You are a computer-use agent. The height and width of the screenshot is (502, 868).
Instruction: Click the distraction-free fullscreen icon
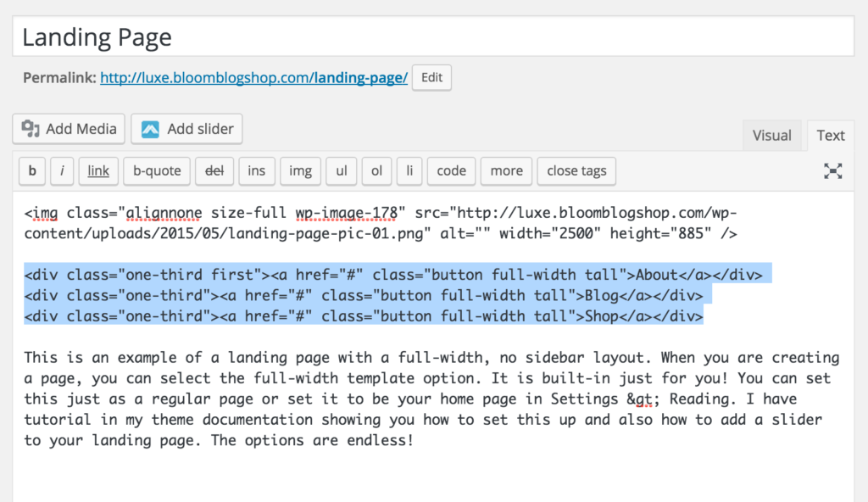(832, 170)
